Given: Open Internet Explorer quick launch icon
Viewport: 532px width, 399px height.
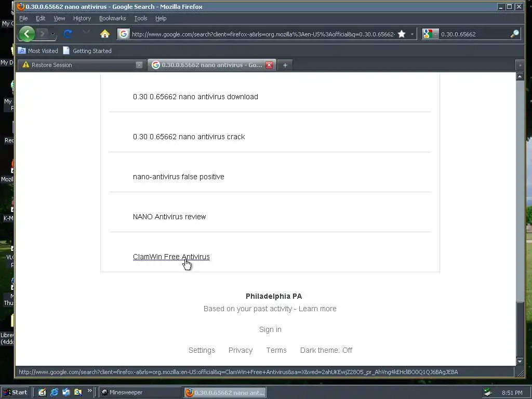Looking at the screenshot, I should pyautogui.click(x=54, y=392).
